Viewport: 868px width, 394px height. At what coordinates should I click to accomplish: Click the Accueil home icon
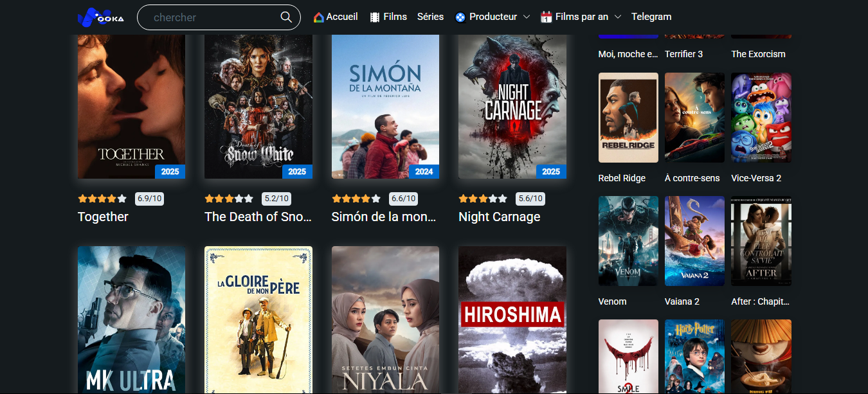318,17
